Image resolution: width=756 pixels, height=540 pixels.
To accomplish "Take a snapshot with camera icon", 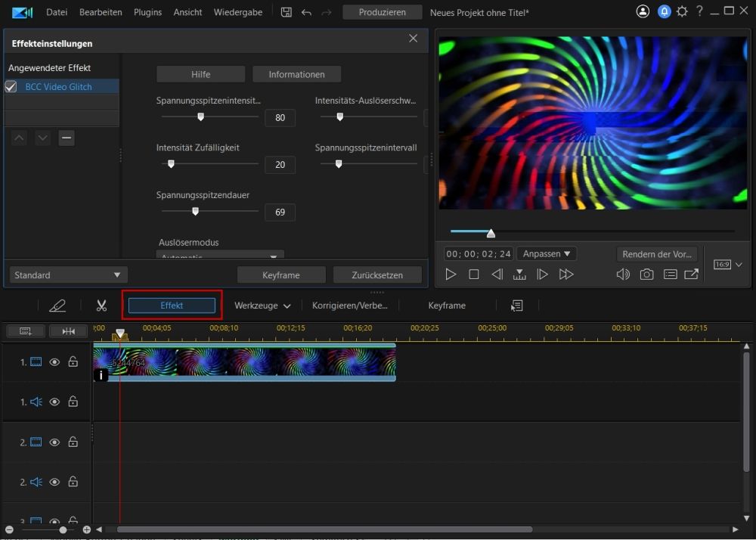I will tap(646, 275).
